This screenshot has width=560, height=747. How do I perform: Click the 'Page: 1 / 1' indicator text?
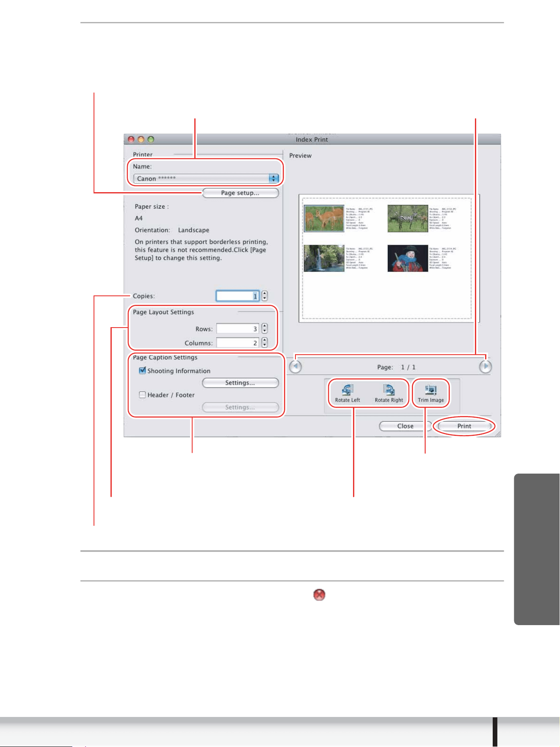click(396, 367)
